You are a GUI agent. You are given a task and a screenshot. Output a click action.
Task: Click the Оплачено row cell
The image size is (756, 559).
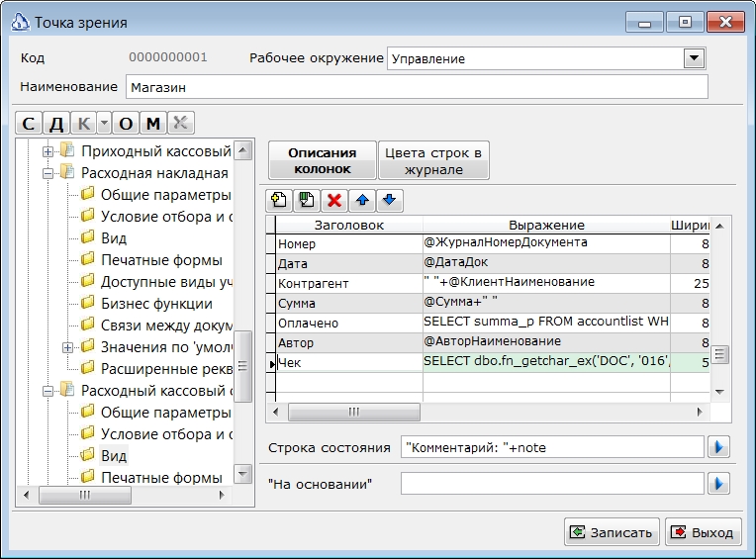point(349,323)
